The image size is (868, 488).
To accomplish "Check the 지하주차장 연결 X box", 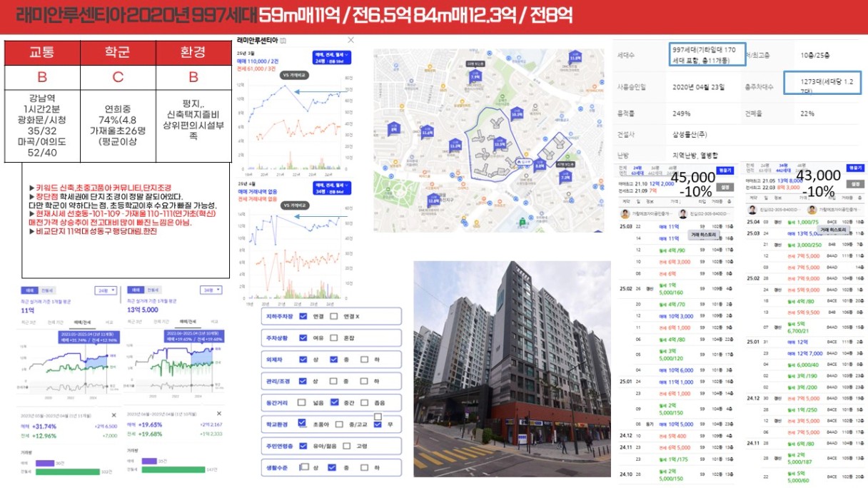I will [x=335, y=317].
